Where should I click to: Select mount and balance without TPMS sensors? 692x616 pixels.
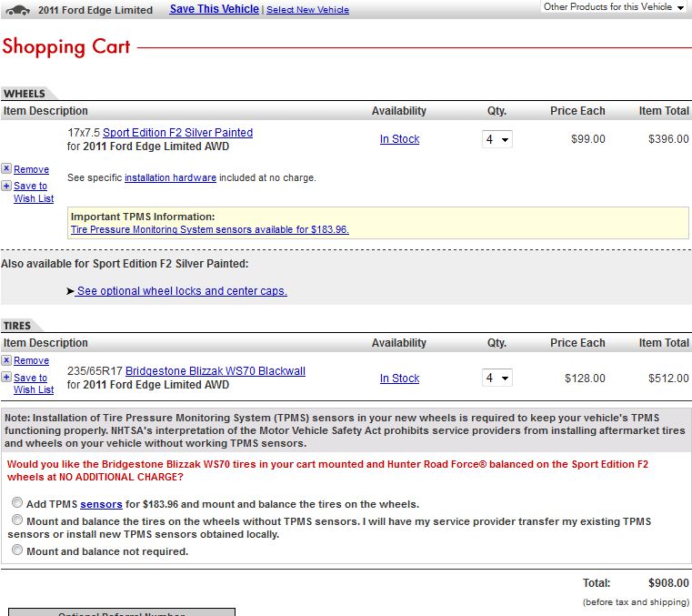(x=17, y=520)
